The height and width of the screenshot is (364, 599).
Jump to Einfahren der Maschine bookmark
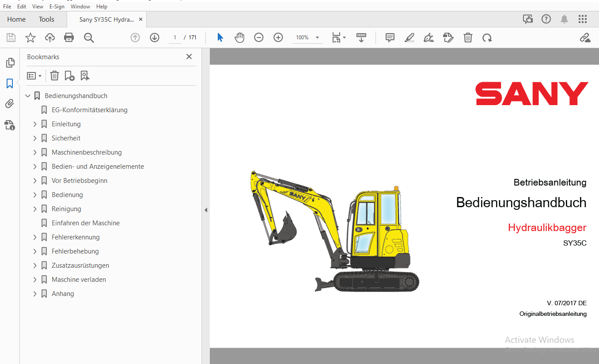point(86,223)
